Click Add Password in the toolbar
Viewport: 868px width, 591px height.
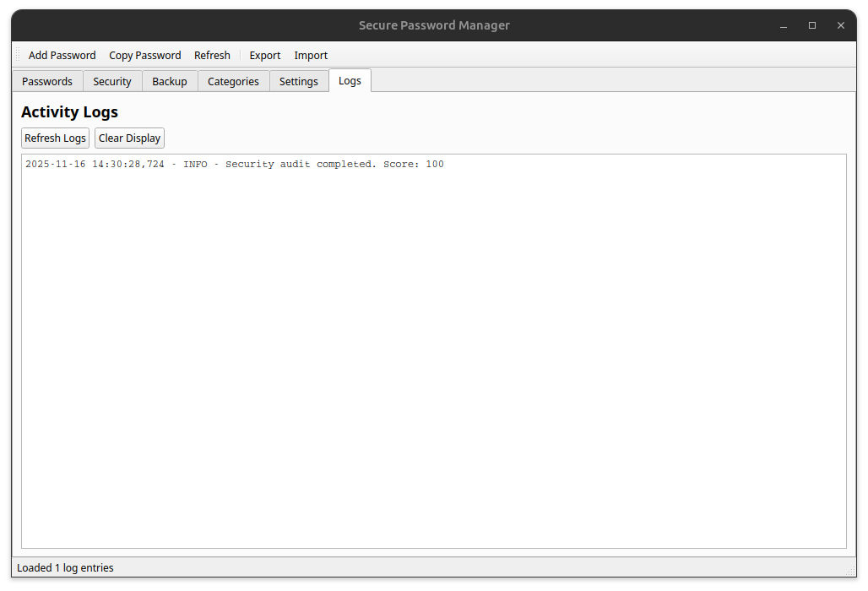[x=62, y=56]
